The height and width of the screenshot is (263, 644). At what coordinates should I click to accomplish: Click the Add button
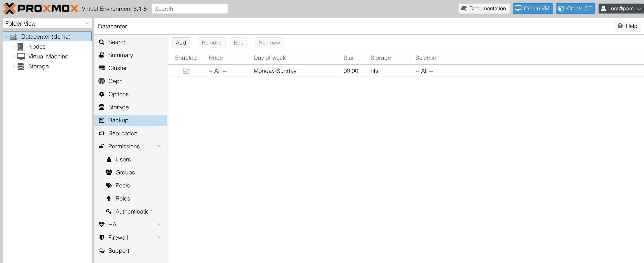(181, 42)
